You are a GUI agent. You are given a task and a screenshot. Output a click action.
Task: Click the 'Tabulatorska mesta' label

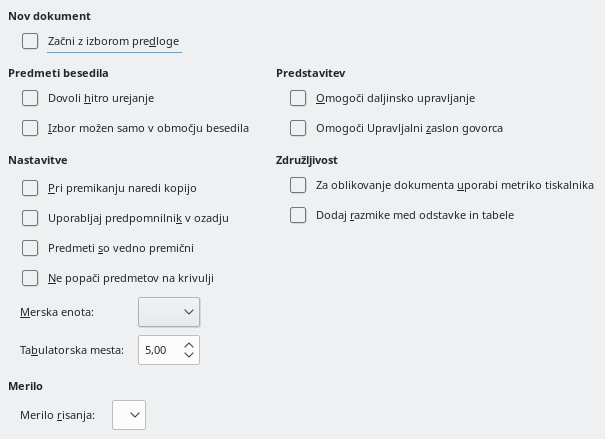pos(71,350)
